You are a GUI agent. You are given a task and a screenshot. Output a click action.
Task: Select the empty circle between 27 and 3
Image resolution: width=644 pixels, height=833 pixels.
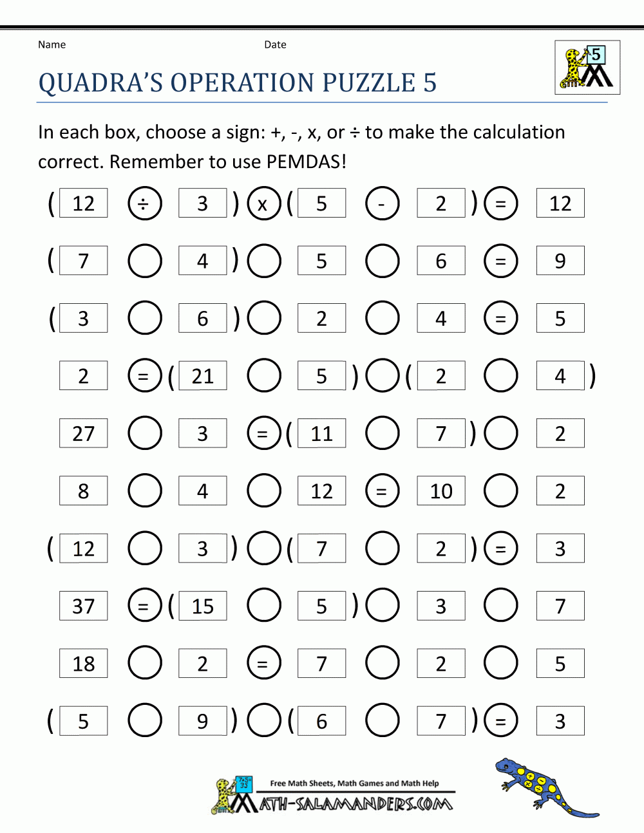(144, 434)
